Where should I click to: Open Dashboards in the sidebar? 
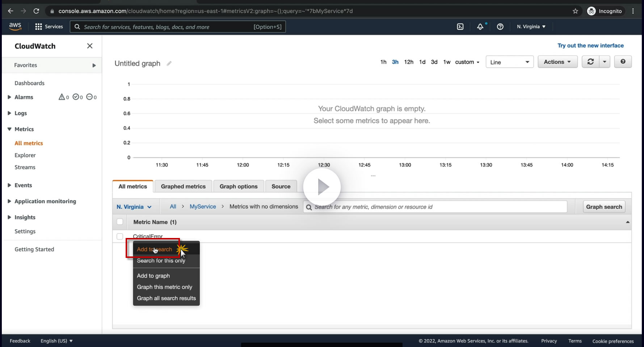pyautogui.click(x=30, y=83)
